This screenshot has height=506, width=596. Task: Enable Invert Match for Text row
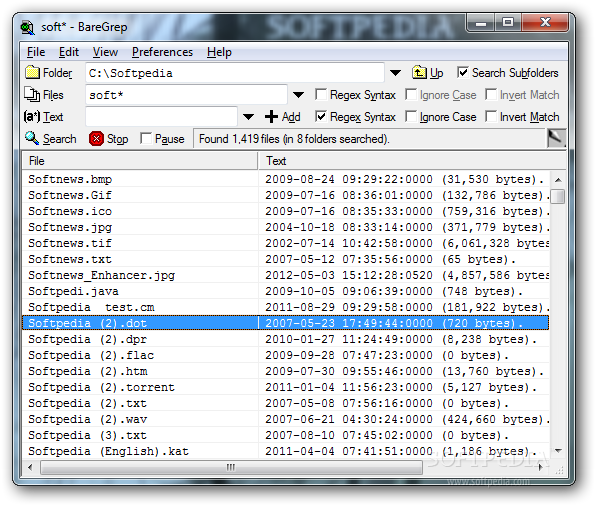point(491,116)
